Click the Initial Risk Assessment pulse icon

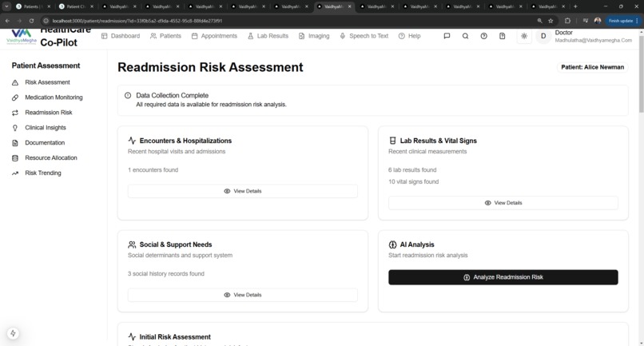(132, 337)
